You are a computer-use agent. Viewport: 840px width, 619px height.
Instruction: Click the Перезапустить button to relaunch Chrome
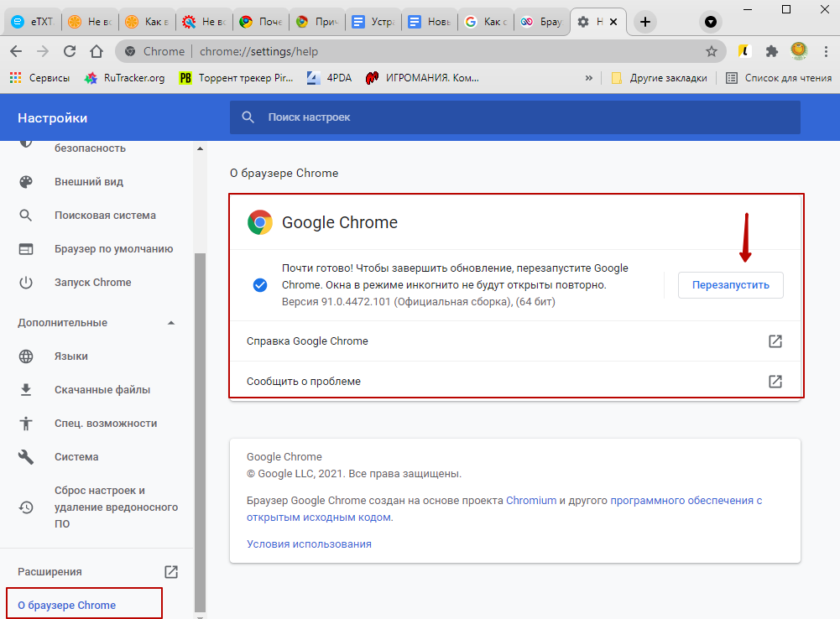730,285
